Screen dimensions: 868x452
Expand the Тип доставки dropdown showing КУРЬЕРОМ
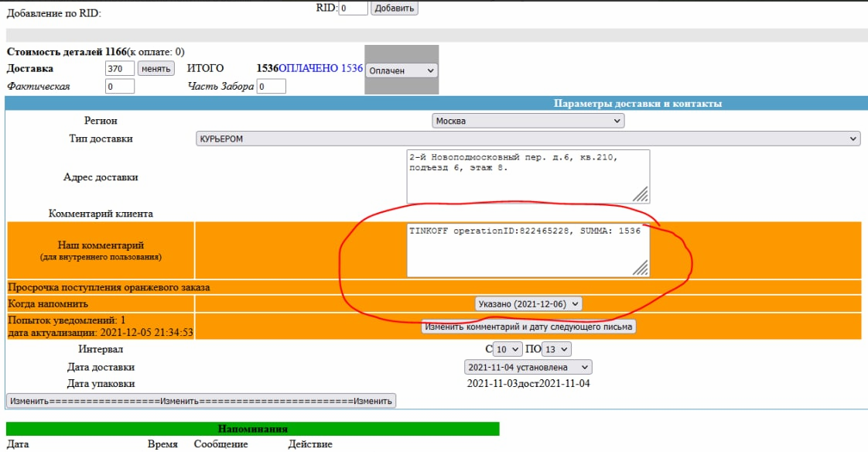(x=528, y=139)
